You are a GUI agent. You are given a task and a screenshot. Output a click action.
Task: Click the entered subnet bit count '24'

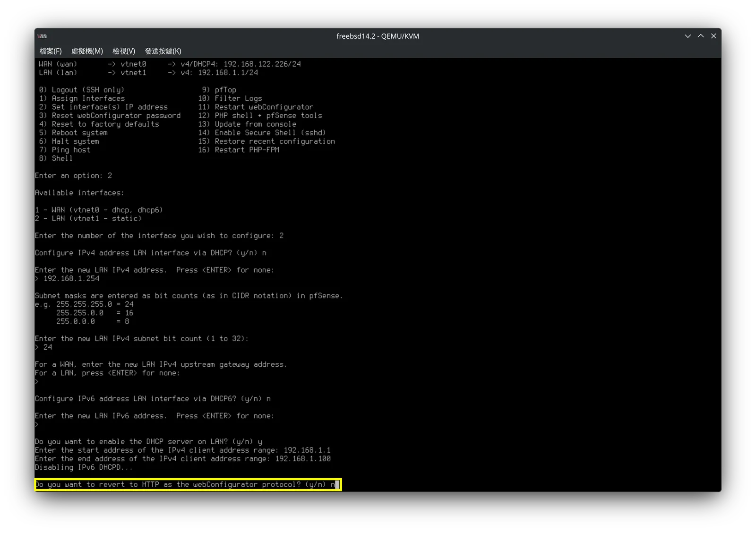[x=48, y=347]
